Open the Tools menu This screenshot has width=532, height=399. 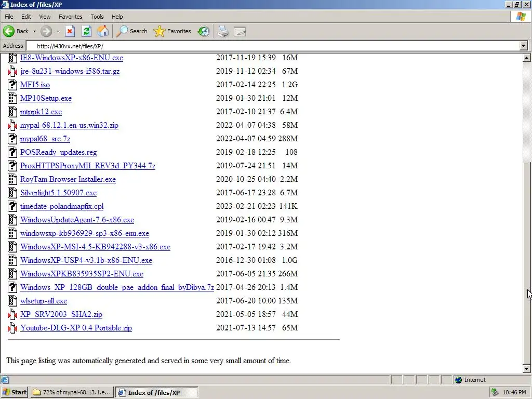(x=97, y=17)
